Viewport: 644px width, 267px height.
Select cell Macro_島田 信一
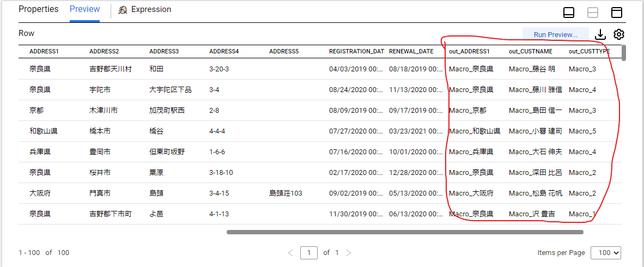pyautogui.click(x=536, y=111)
